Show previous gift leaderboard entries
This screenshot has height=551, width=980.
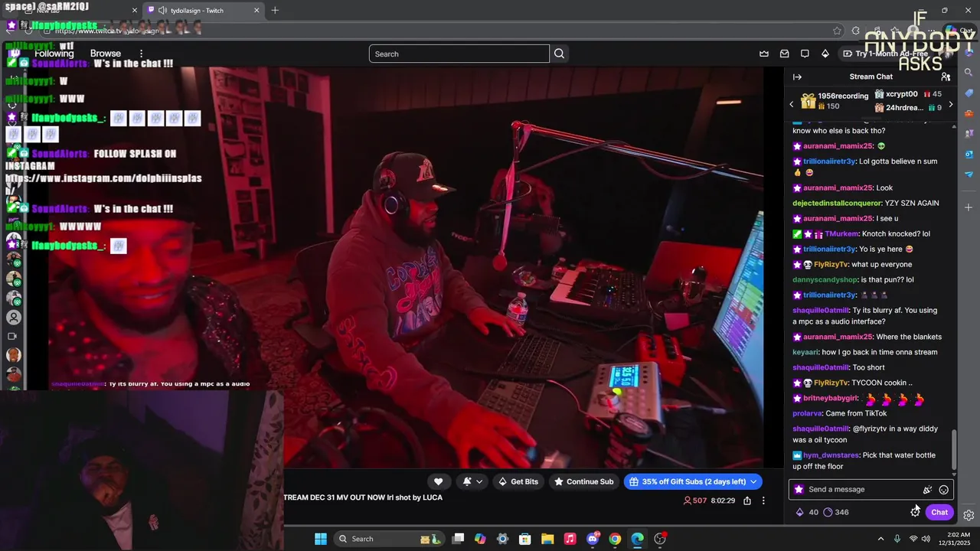792,104
